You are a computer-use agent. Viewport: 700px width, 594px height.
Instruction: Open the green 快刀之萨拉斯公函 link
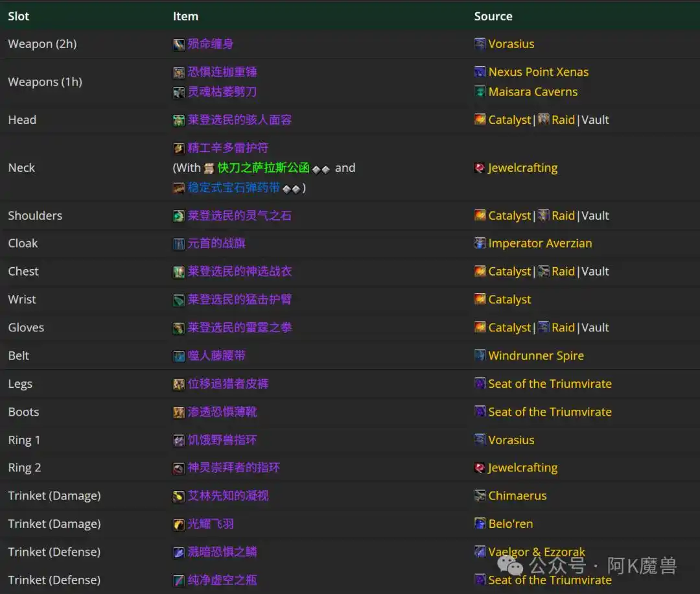pos(263,168)
